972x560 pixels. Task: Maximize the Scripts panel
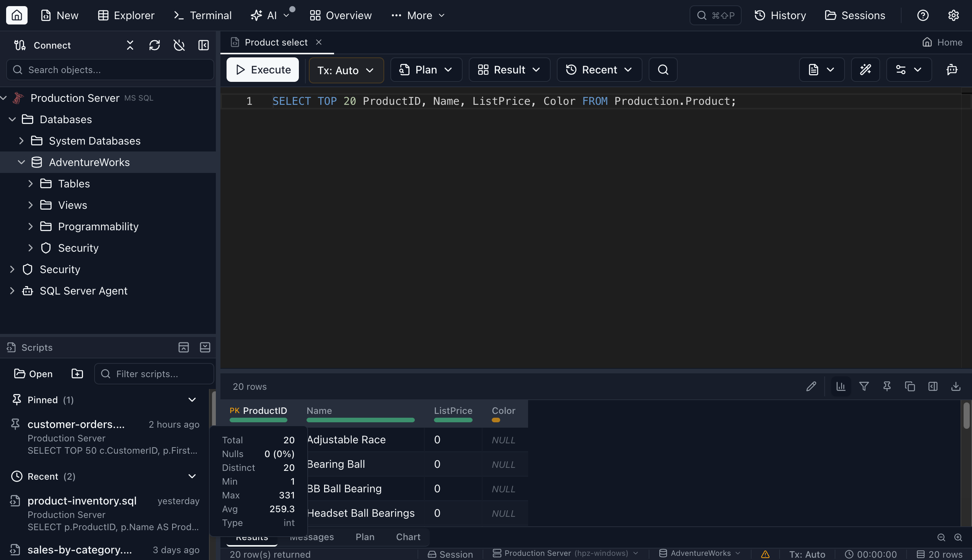point(184,347)
